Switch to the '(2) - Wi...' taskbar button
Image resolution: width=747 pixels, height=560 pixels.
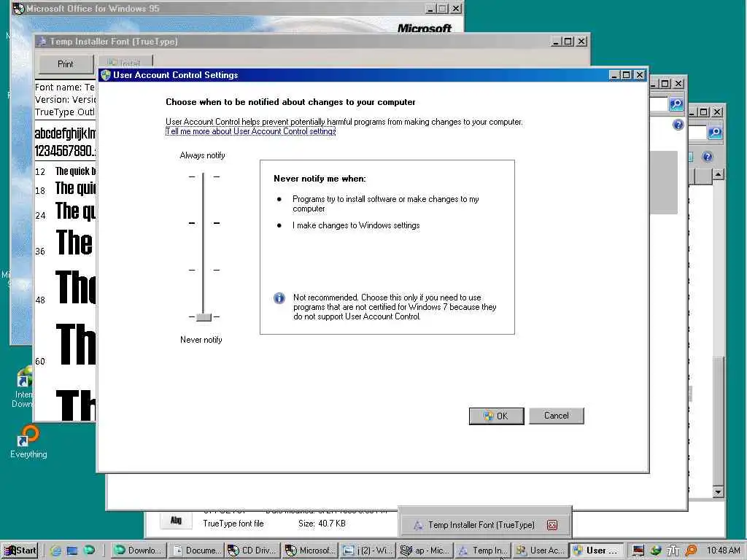click(367, 551)
